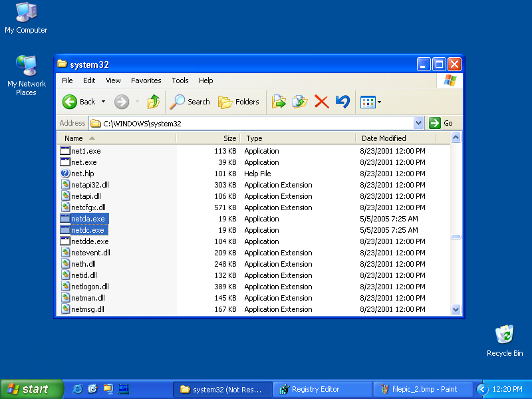The height and width of the screenshot is (399, 532).
Task: Click the Move To toolbar icon
Action: point(279,102)
